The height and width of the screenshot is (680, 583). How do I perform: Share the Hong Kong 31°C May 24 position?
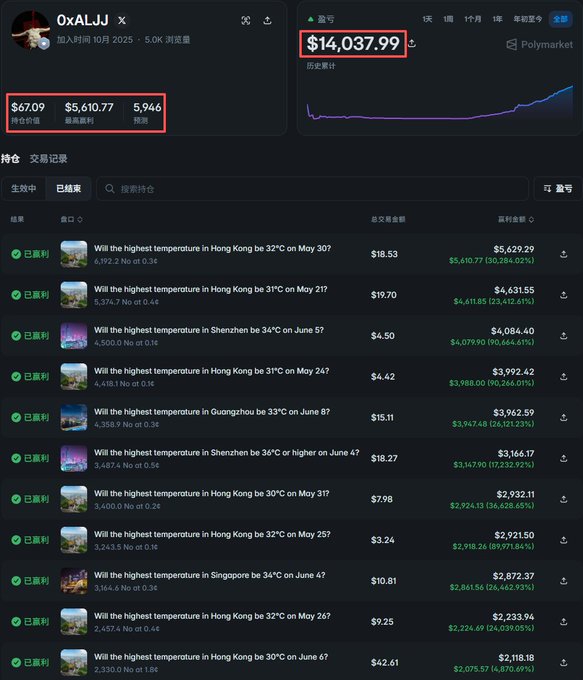click(563, 376)
